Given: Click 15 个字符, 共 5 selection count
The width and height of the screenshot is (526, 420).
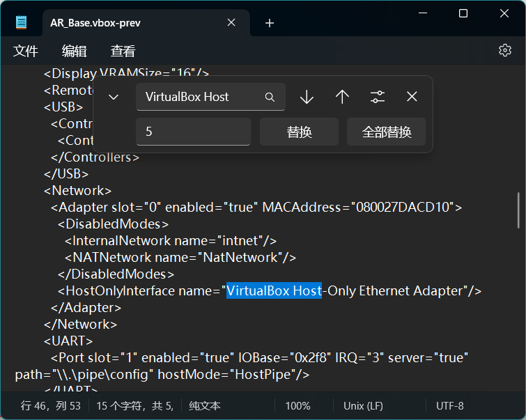Looking at the screenshot, I should 135,406.
